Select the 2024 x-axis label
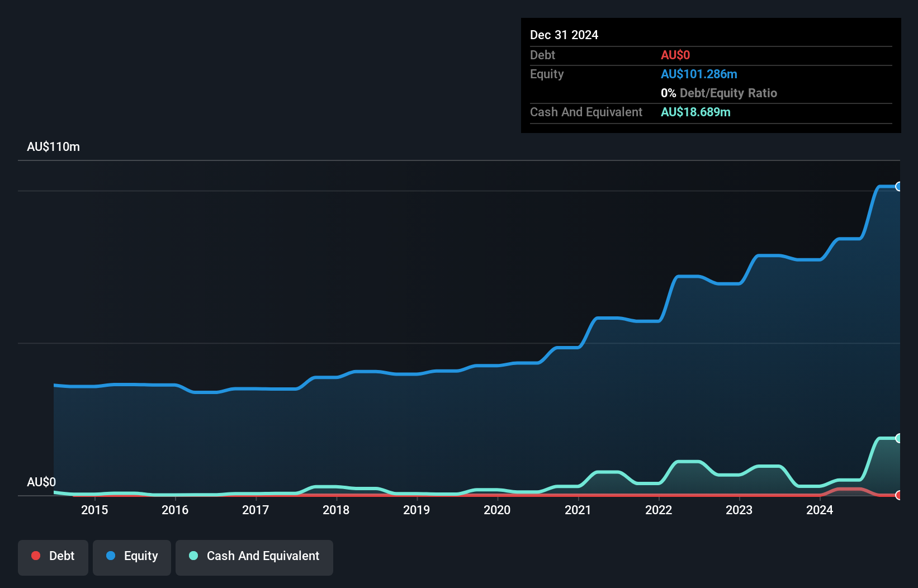918x588 pixels. 820,510
